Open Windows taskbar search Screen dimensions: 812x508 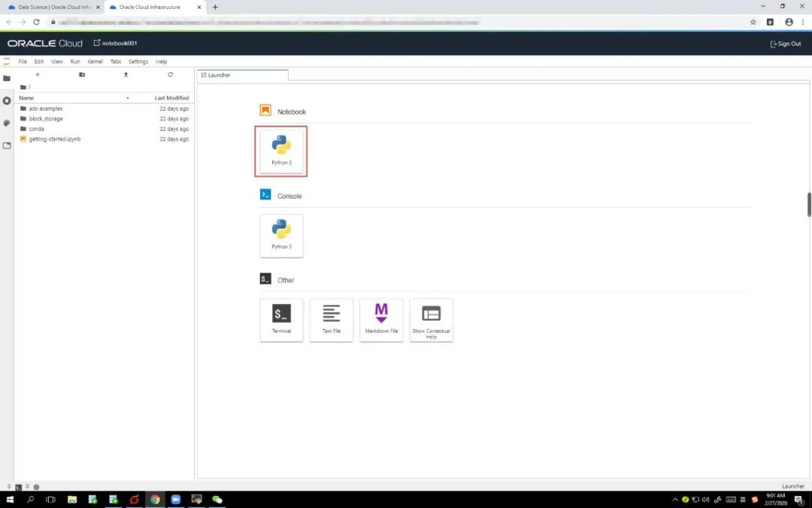click(x=30, y=500)
